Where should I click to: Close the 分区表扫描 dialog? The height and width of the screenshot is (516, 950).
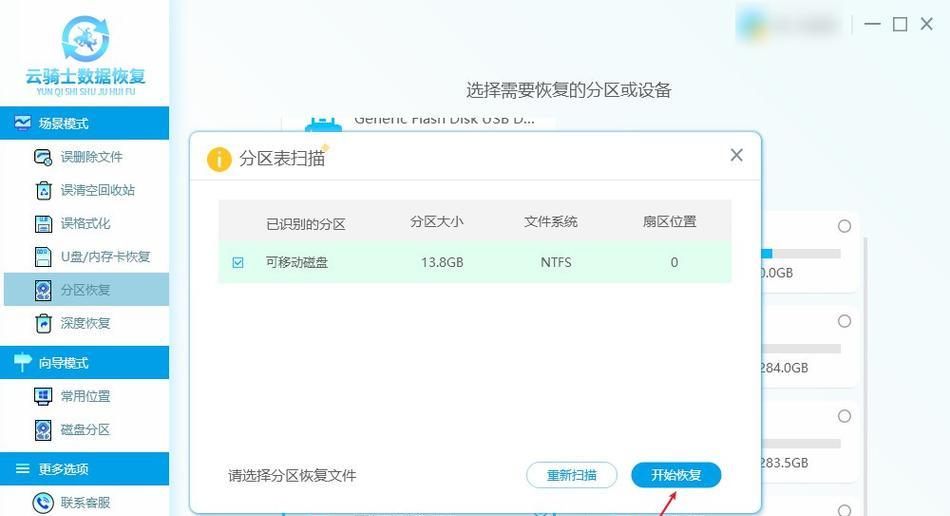coord(737,155)
